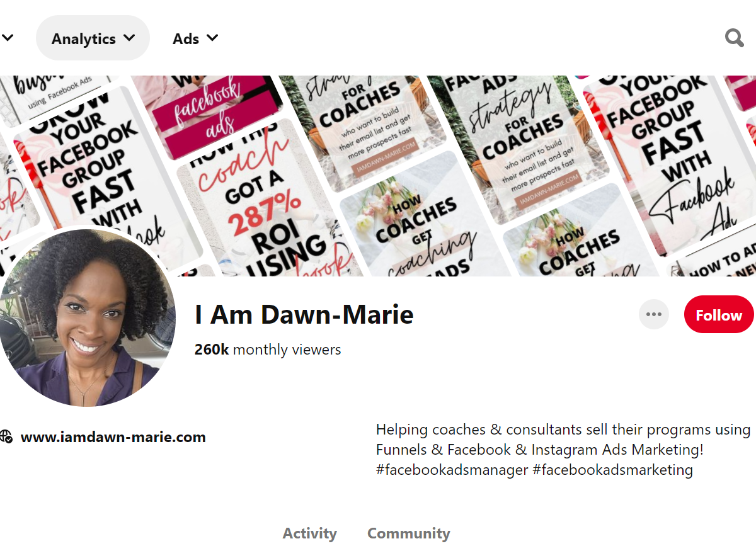
Task: Open the www.iamdawn-marie.com website link
Action: tap(113, 437)
